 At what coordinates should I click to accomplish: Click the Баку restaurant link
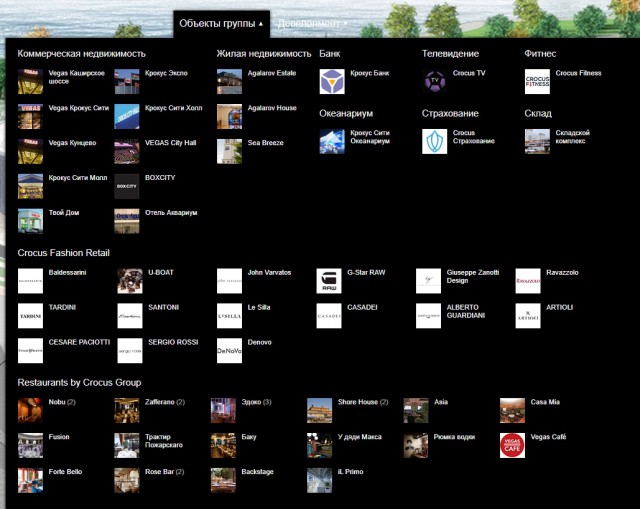(249, 437)
